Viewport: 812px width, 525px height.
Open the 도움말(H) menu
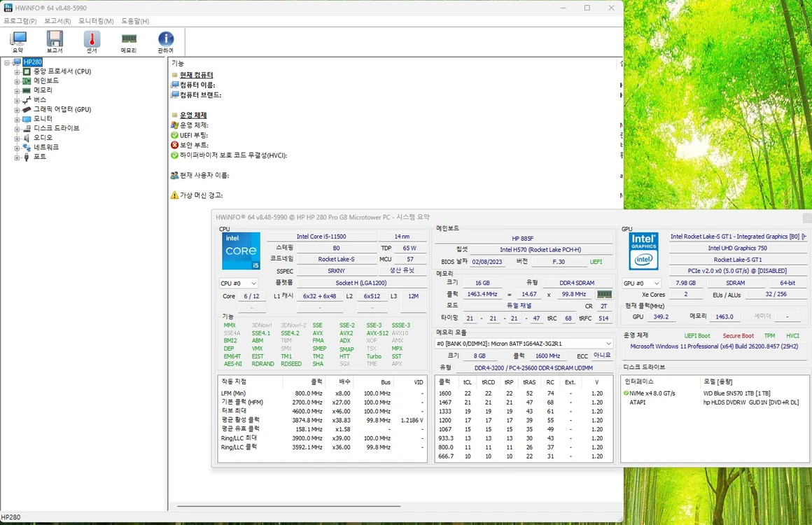click(x=135, y=21)
